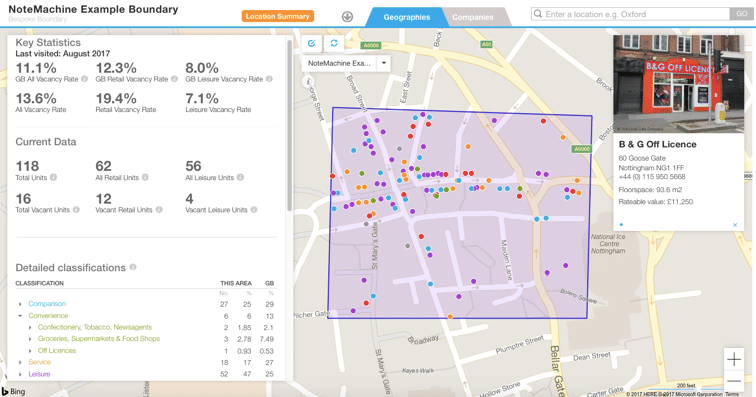Image resolution: width=756 pixels, height=397 pixels.
Task: Open the Leisure classification link
Action: tap(39, 374)
